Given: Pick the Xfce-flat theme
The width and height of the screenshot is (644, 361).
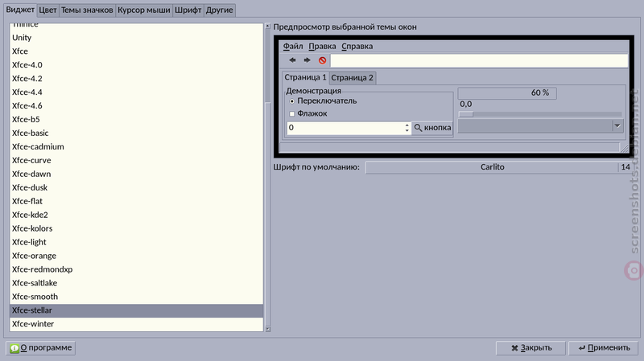Looking at the screenshot, I should [x=136, y=202].
